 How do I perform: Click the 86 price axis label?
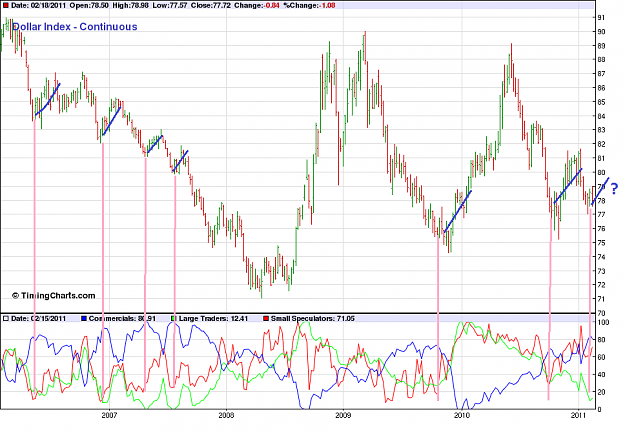tap(601, 88)
